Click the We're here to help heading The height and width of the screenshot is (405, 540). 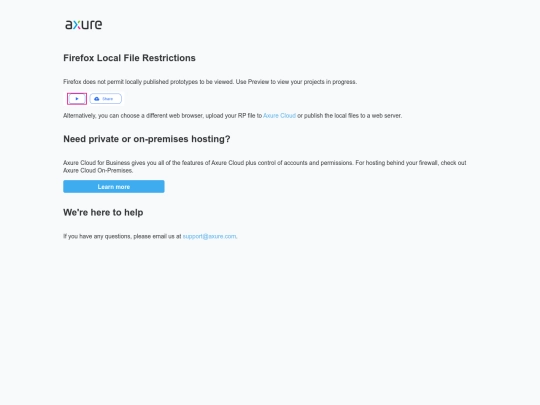pyautogui.click(x=103, y=212)
